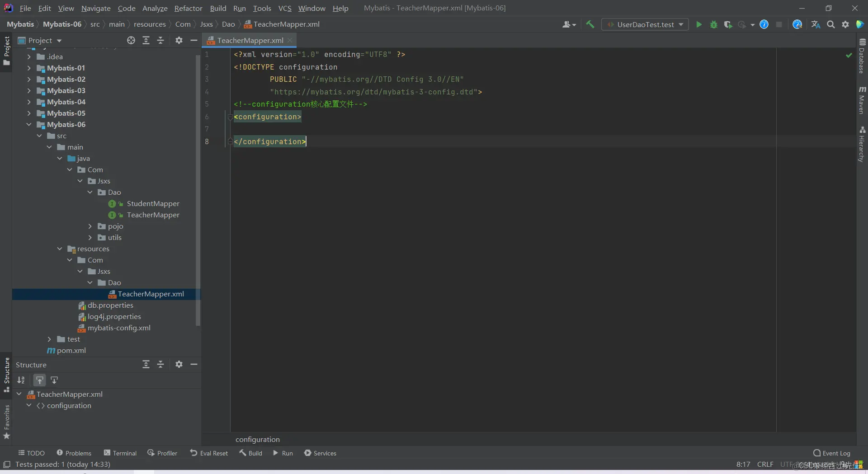Toggle the Problems tool window

click(74, 453)
